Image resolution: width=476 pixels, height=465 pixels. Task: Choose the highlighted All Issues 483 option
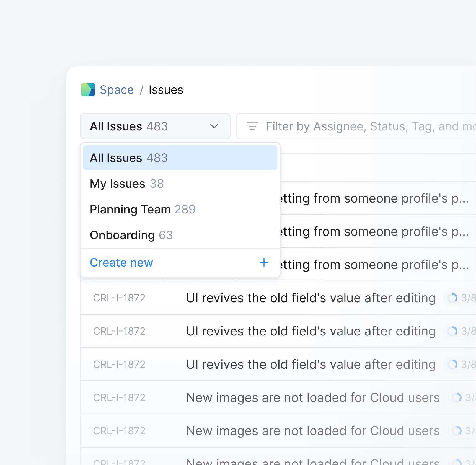(180, 158)
